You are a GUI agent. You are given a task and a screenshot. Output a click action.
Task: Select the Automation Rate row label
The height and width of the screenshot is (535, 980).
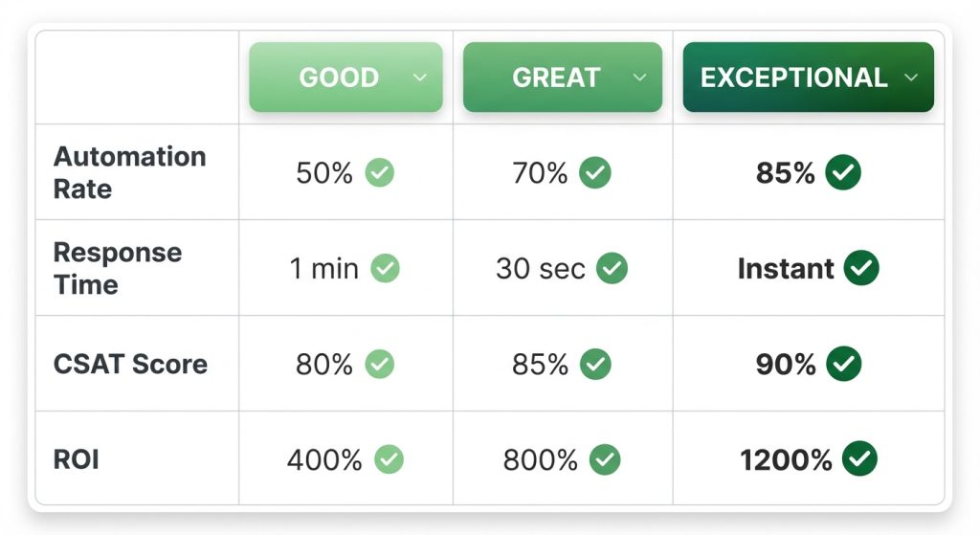[129, 172]
